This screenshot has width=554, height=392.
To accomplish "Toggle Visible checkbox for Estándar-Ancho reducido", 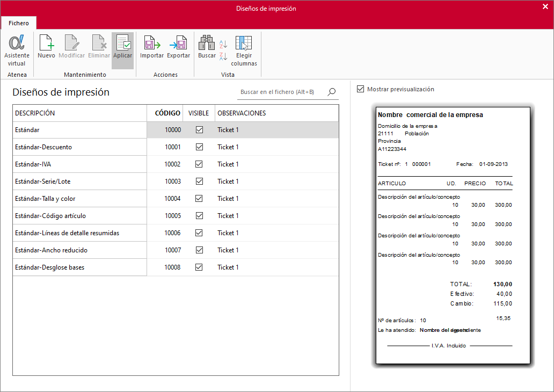I will pyautogui.click(x=199, y=250).
